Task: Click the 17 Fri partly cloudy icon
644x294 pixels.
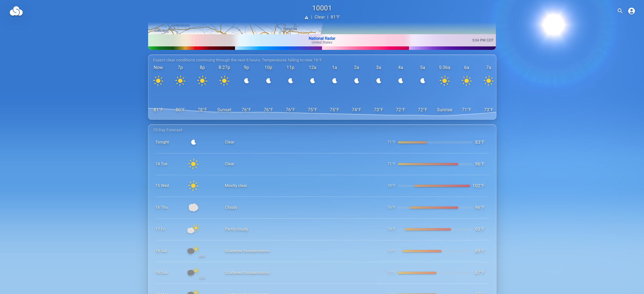Action: 193,229
